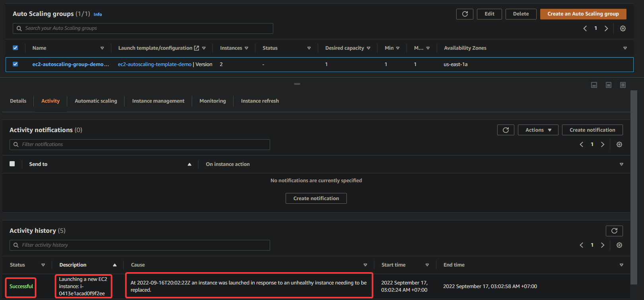Sort Activity history by Description column

point(115,265)
